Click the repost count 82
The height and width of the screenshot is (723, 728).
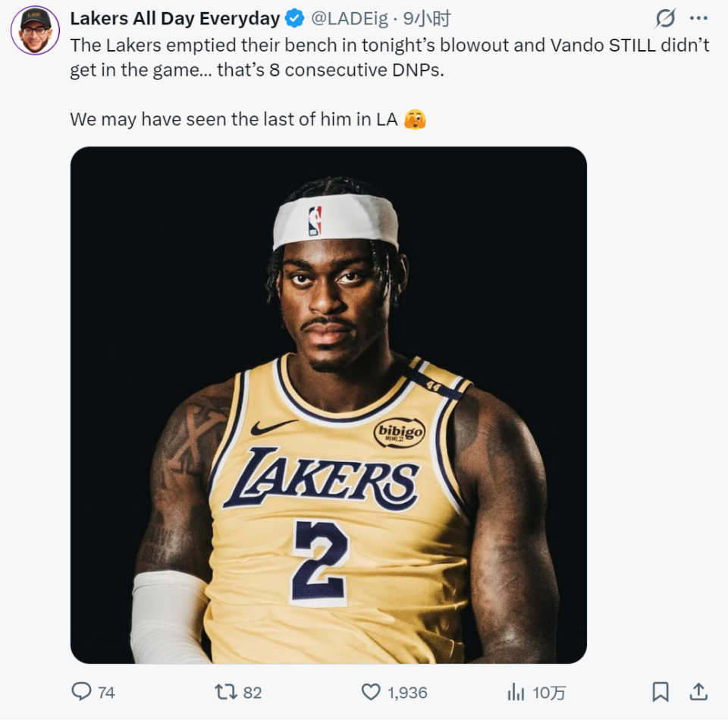pos(253,692)
